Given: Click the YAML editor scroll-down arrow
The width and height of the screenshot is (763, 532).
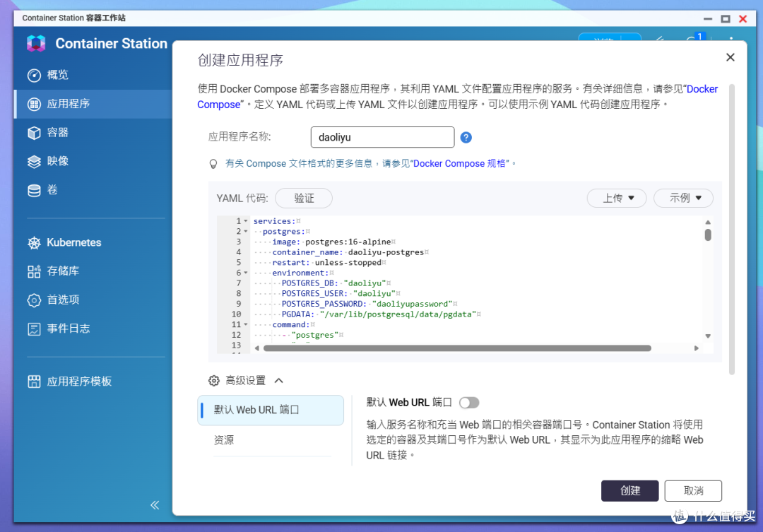Looking at the screenshot, I should tap(708, 336).
